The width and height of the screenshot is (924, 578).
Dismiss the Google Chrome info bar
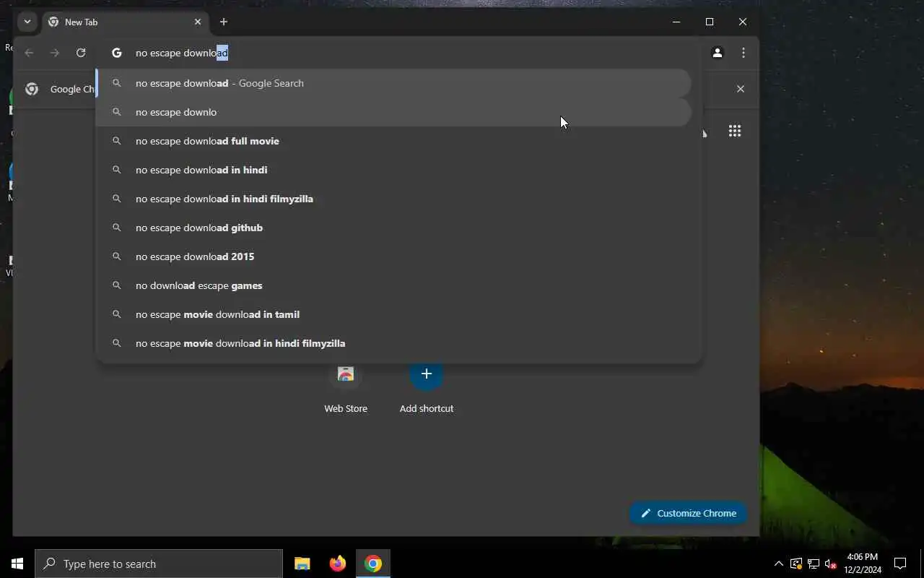[x=740, y=89]
